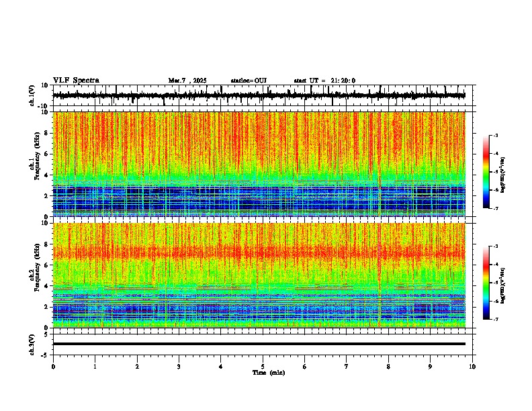Click the "8" kHz tick on ch.1 frequency axis
The image size is (532, 411).
(46, 133)
